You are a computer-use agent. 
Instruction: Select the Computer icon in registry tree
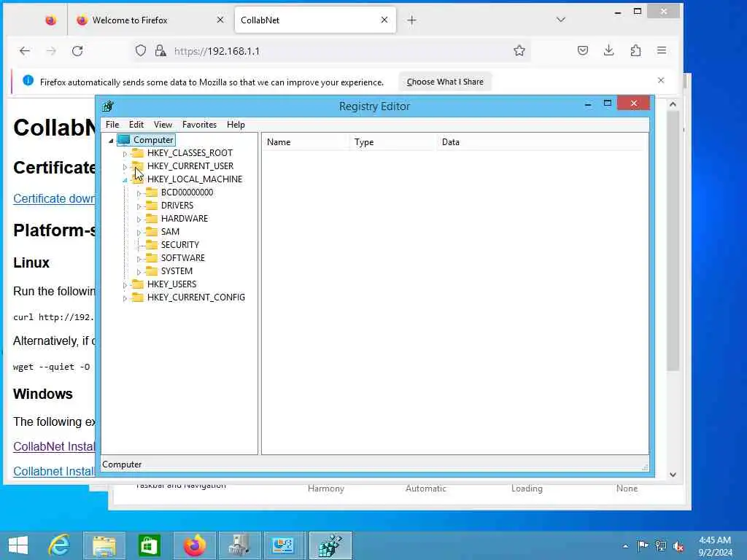tap(124, 139)
